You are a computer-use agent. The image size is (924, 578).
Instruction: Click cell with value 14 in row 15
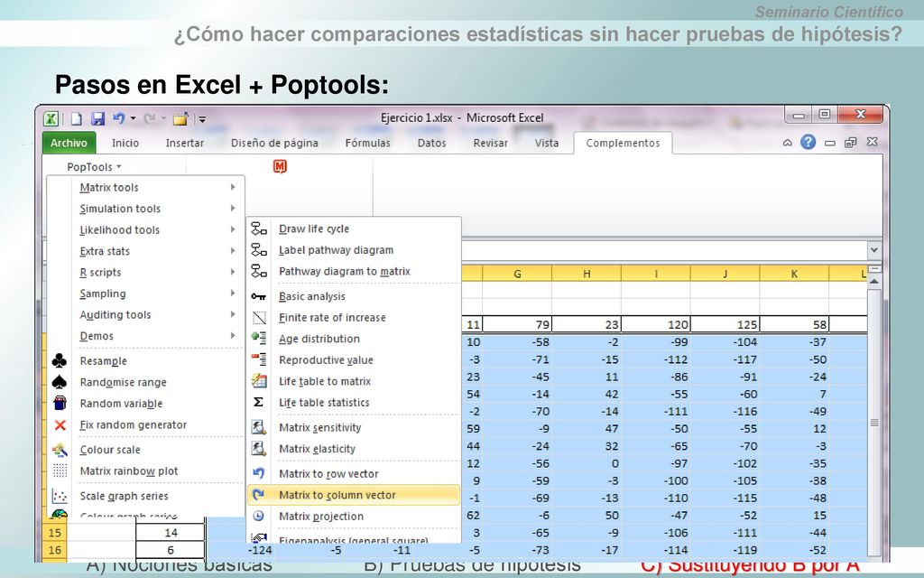coord(171,533)
